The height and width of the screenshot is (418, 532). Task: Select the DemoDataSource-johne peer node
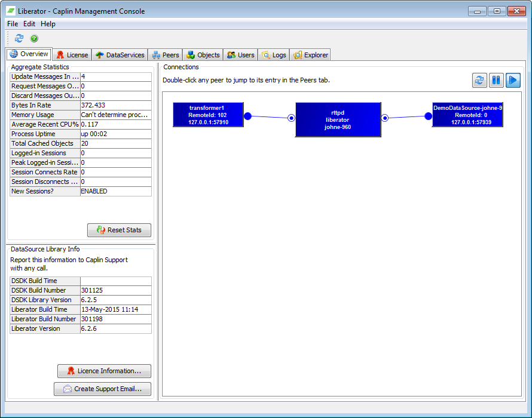pyautogui.click(x=467, y=115)
